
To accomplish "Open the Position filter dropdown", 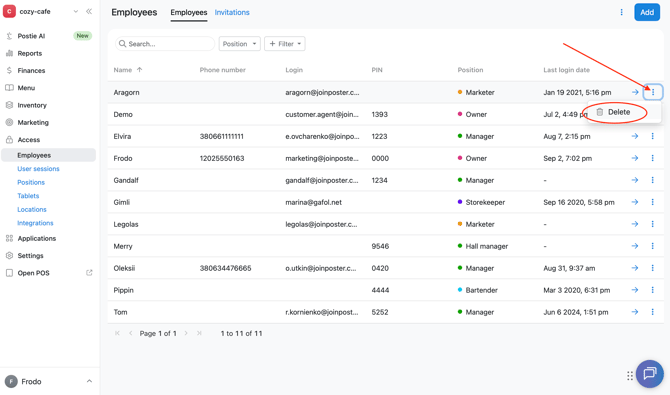I will [x=240, y=44].
